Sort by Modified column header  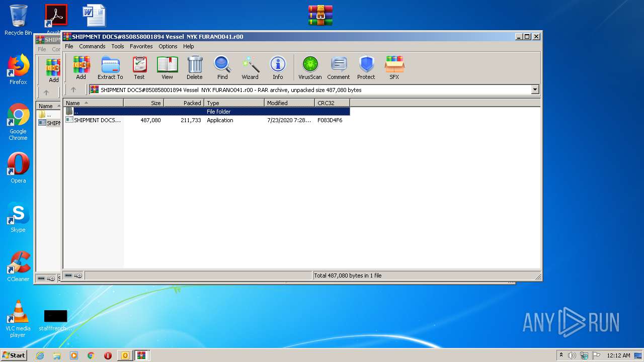click(x=290, y=103)
